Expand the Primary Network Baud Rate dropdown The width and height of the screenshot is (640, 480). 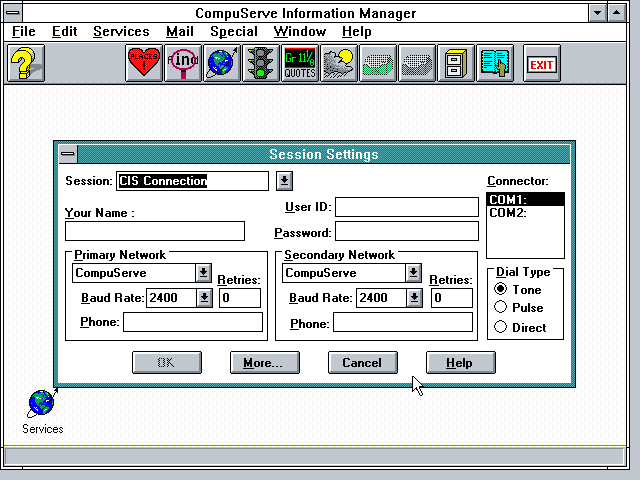click(x=204, y=298)
